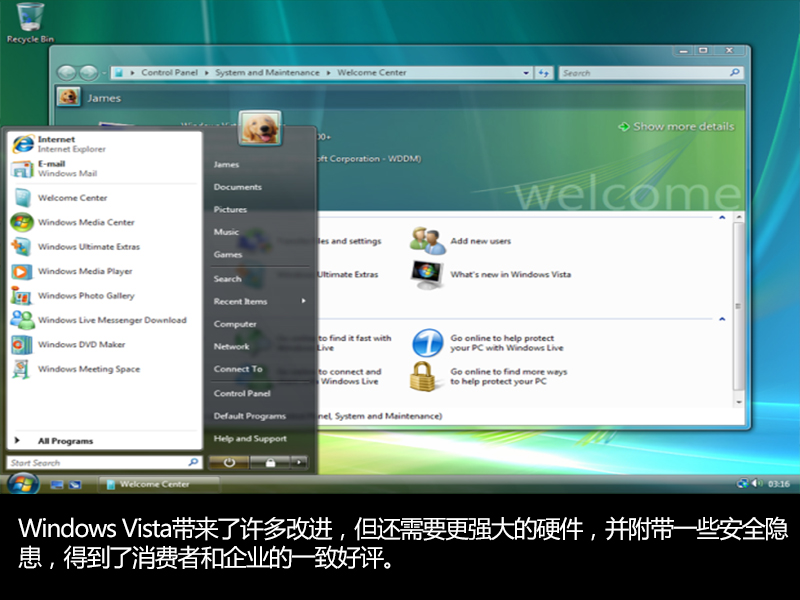Open Music from Start menu
Viewport: 800px width, 600px height.
click(226, 232)
